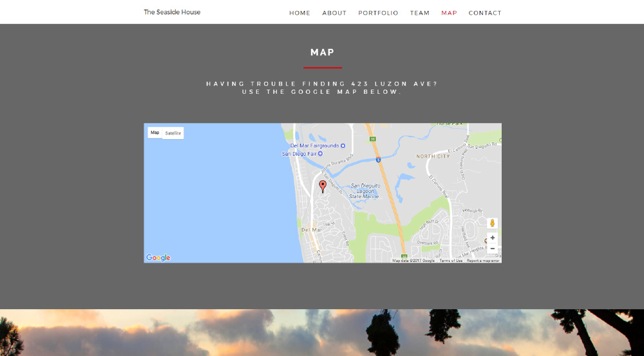The width and height of the screenshot is (644, 356).
Task: Click the Google logo on the map
Action: coord(158,258)
